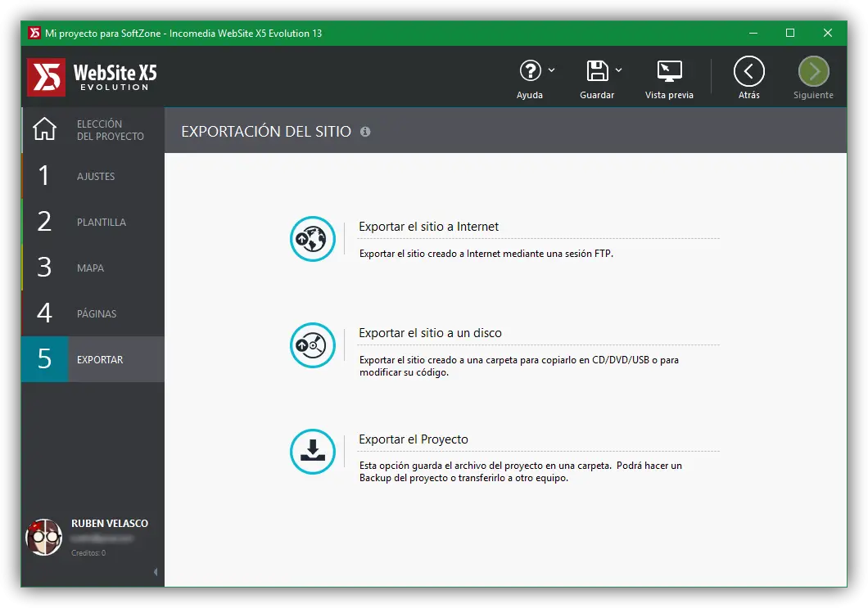
Task: Click the Ruben Velasco profile avatar
Action: (x=43, y=537)
